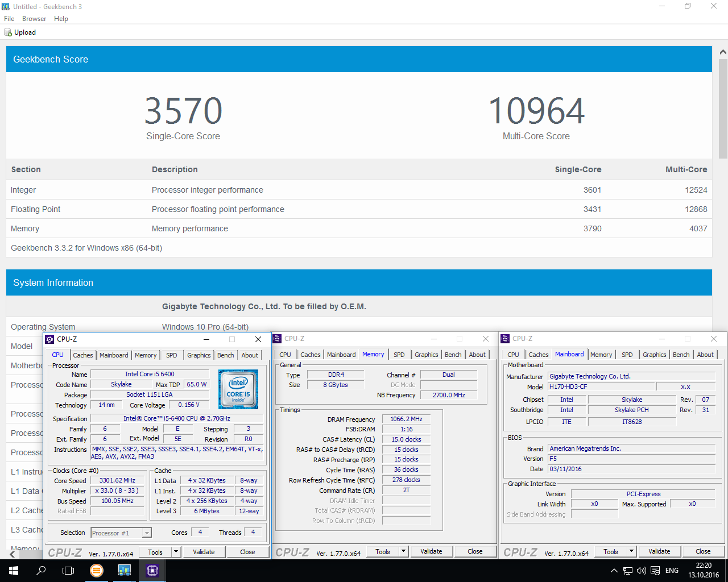The height and width of the screenshot is (582, 728).
Task: Expand the Tools dropdown arrow in middle CPU-Z
Action: pyautogui.click(x=403, y=551)
